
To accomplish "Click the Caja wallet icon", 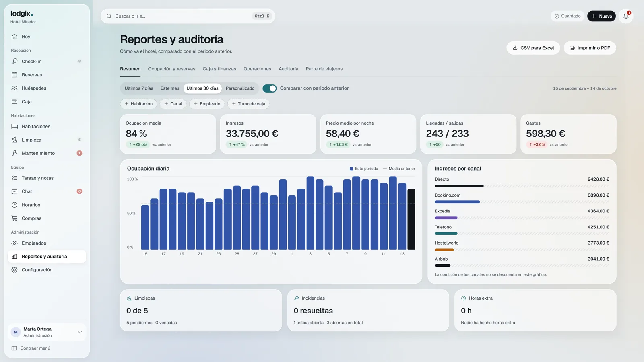I will tap(14, 101).
